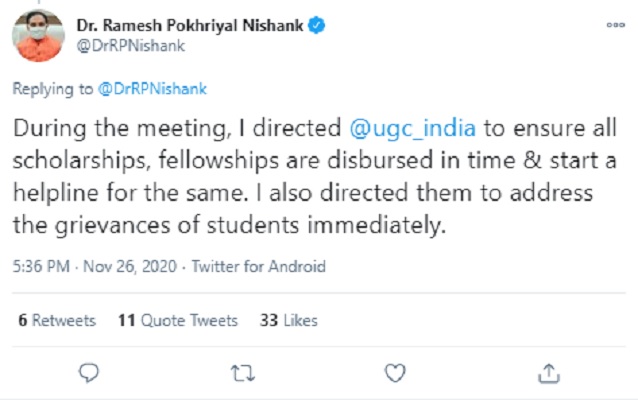
Task: Share the tweet via the share icon
Action: tap(547, 373)
